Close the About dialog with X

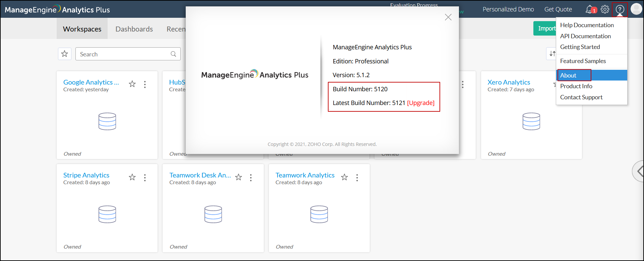pyautogui.click(x=448, y=17)
